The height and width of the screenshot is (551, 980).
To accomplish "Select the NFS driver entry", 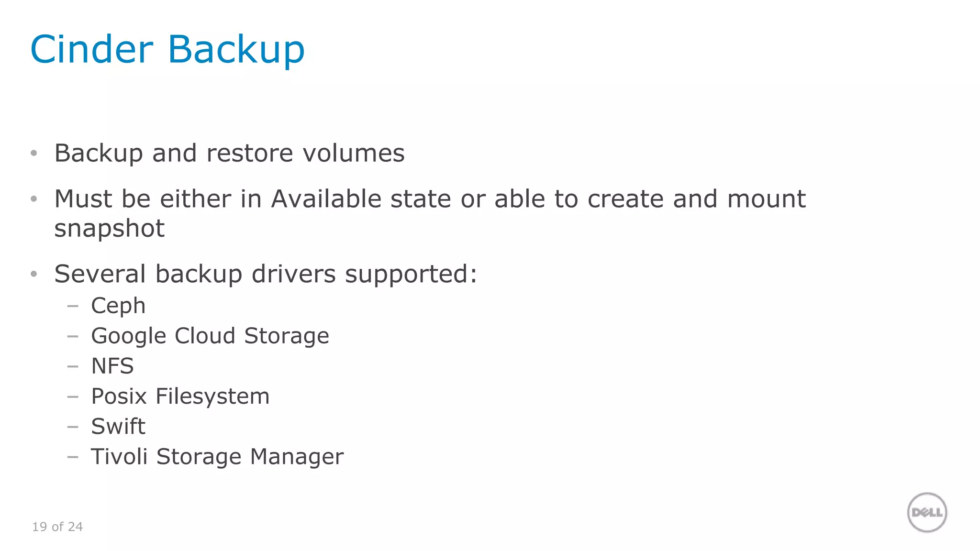I will click(112, 366).
